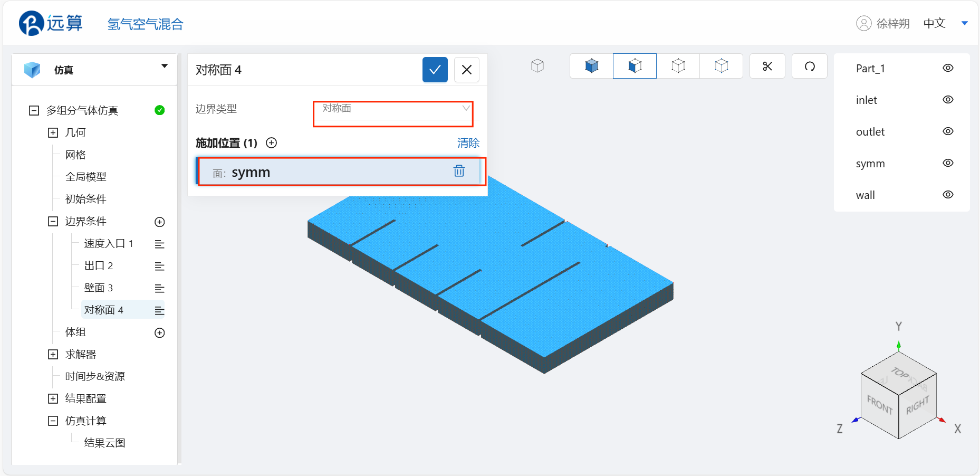Click the user avatar icon
This screenshot has height=476, width=980.
click(x=863, y=23)
